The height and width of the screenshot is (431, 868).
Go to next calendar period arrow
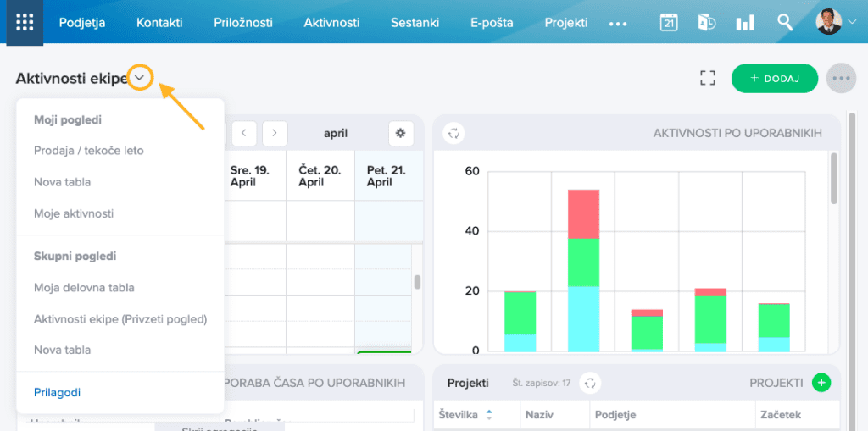coord(275,133)
